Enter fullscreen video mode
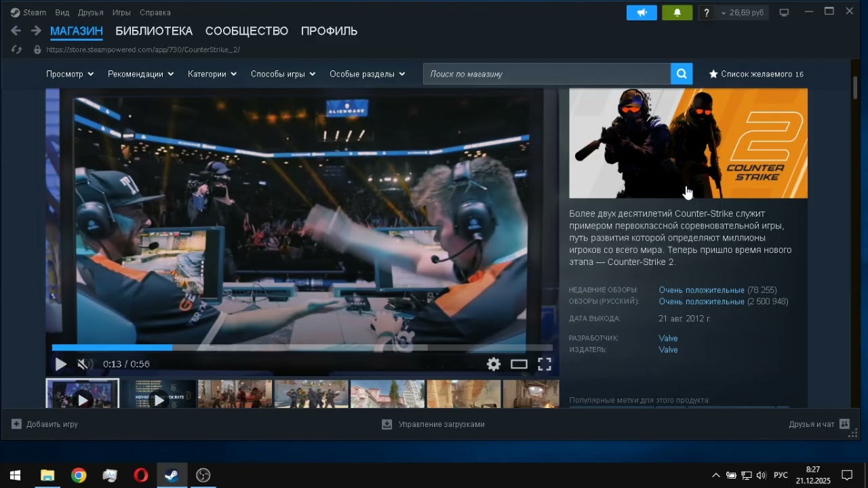The width and height of the screenshot is (868, 488). point(545,364)
